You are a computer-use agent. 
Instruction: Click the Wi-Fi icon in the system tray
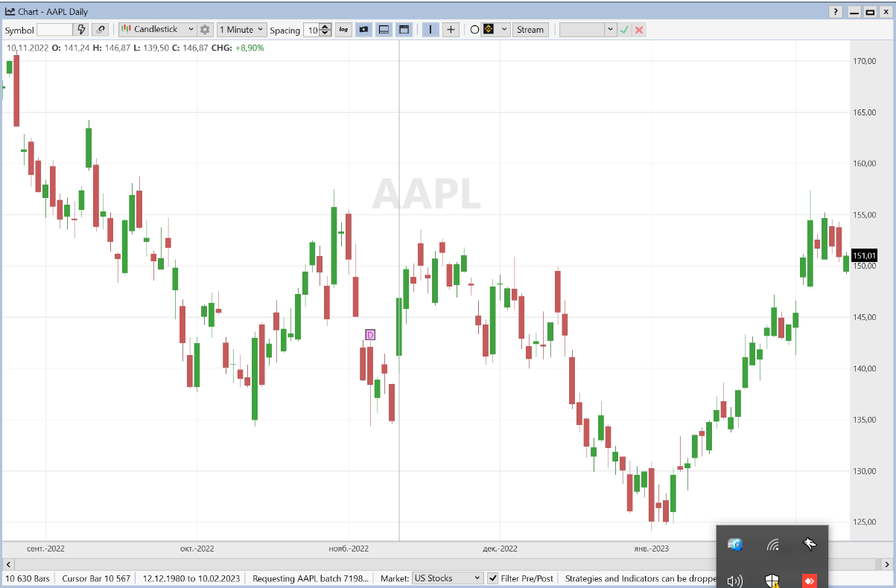(773, 545)
